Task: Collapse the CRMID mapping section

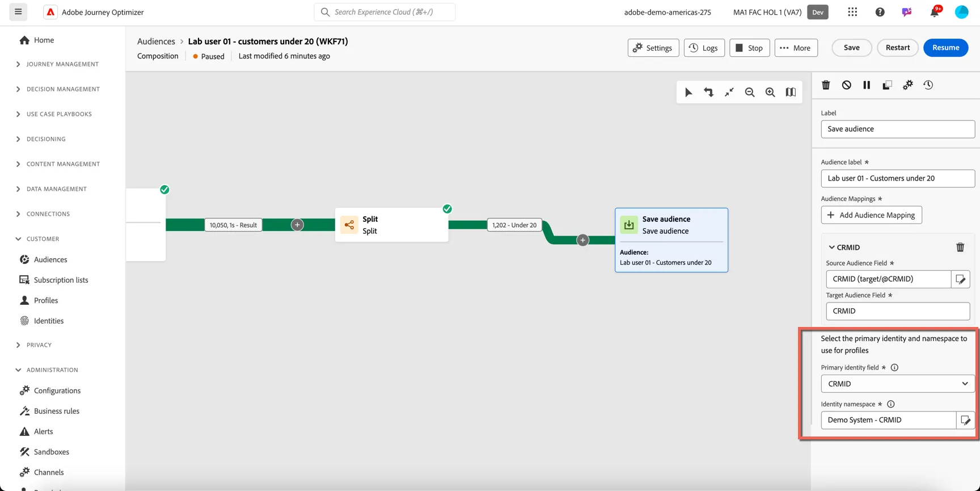Action: 831,247
